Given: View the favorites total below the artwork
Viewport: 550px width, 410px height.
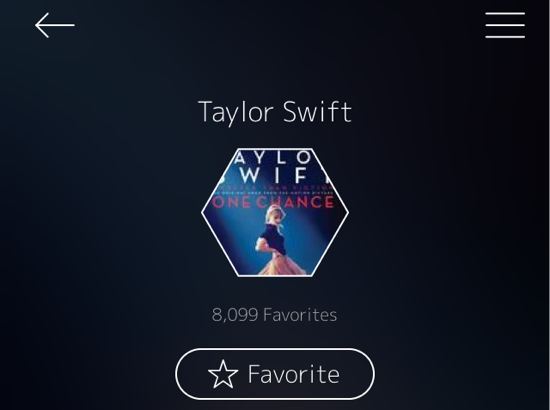Looking at the screenshot, I should 274,315.
